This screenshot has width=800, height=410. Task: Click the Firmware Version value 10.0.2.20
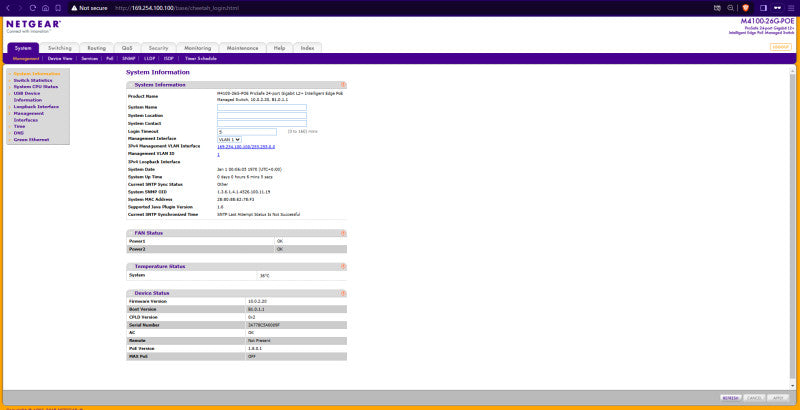[257, 301]
